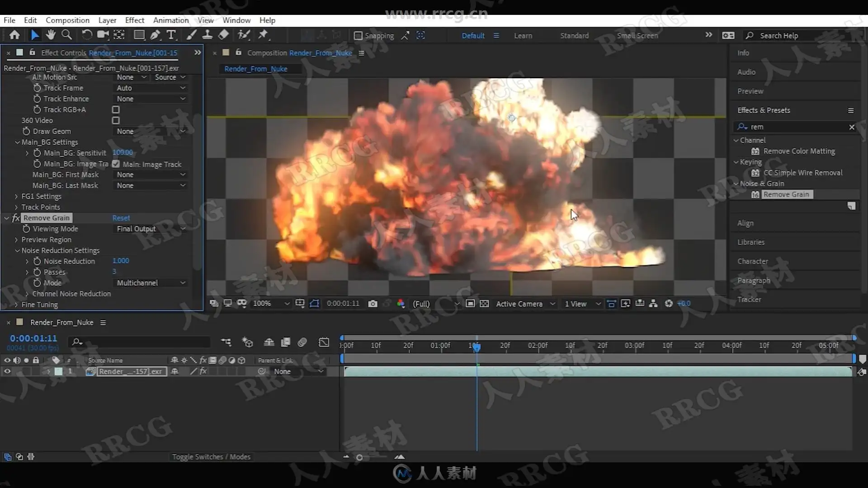Select the Clone Stamp tool

pyautogui.click(x=208, y=35)
